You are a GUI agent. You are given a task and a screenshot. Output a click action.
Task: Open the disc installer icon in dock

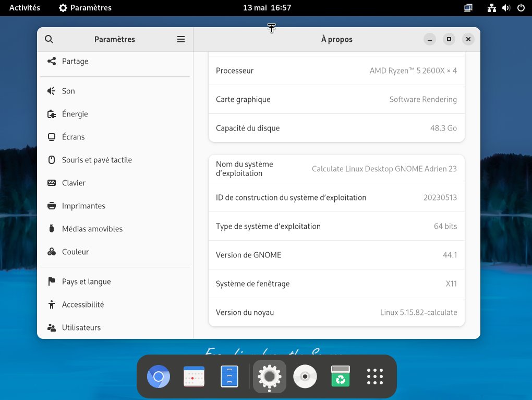point(305,377)
